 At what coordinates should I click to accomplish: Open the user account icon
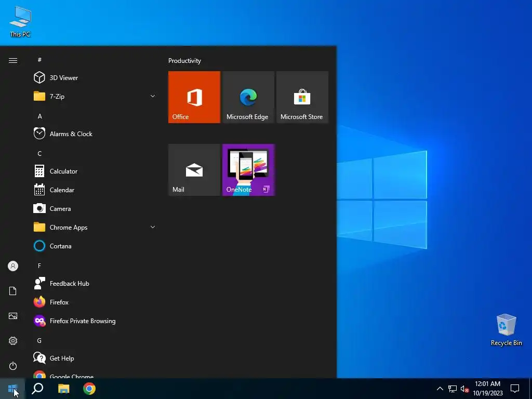pyautogui.click(x=13, y=266)
